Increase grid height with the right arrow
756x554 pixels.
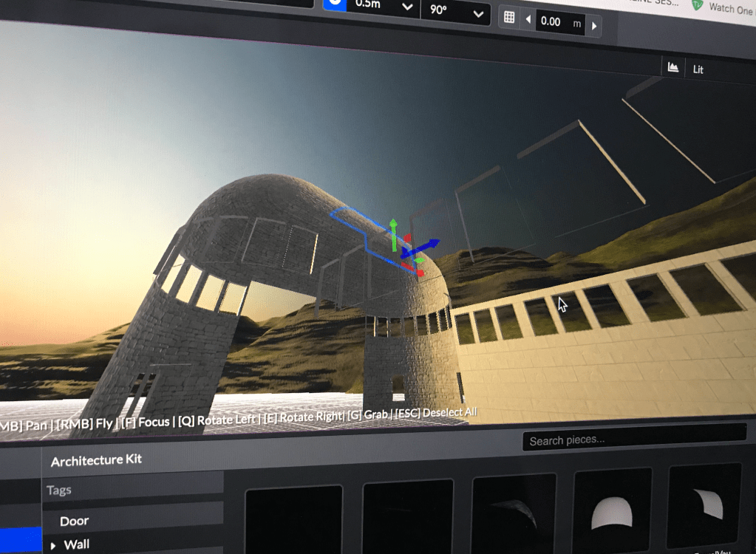pyautogui.click(x=594, y=27)
